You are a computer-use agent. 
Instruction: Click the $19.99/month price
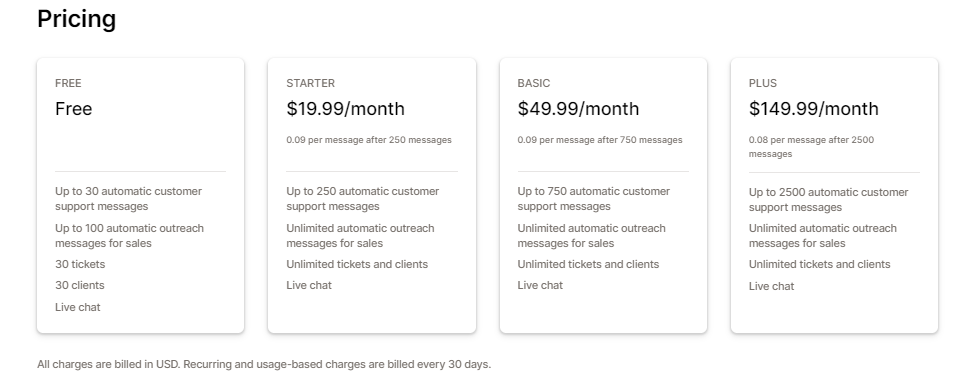(345, 109)
